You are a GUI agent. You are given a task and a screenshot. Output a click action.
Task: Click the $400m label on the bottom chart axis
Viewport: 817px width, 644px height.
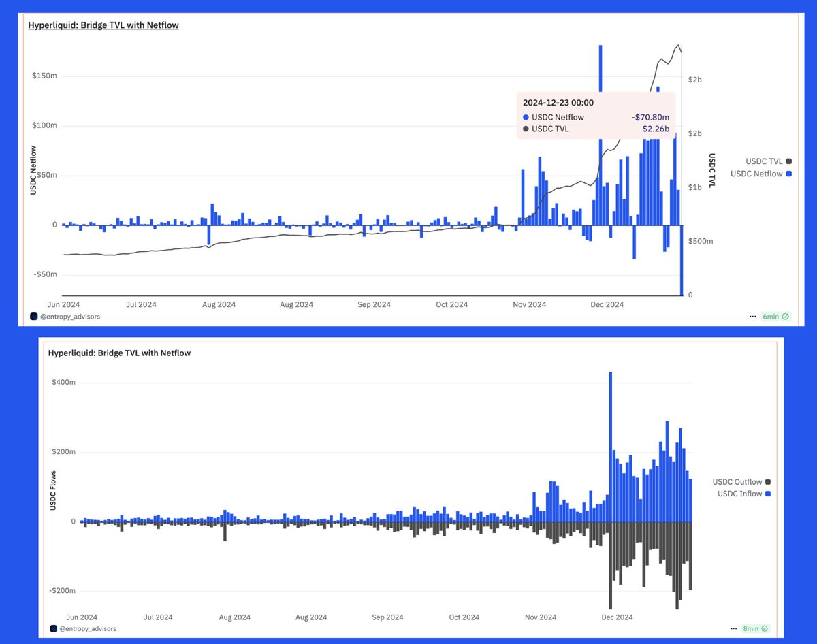point(63,383)
